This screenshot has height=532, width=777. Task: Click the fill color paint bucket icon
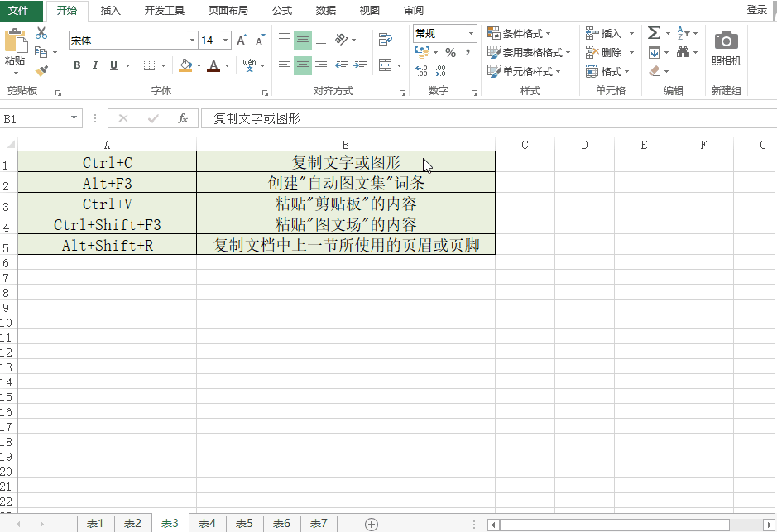pyautogui.click(x=185, y=65)
